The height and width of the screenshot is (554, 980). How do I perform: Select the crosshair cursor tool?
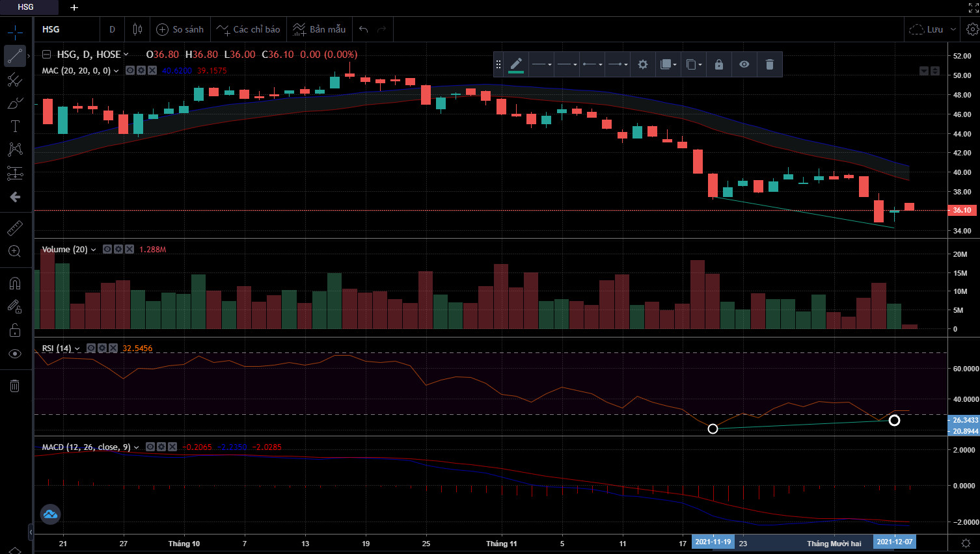[15, 31]
